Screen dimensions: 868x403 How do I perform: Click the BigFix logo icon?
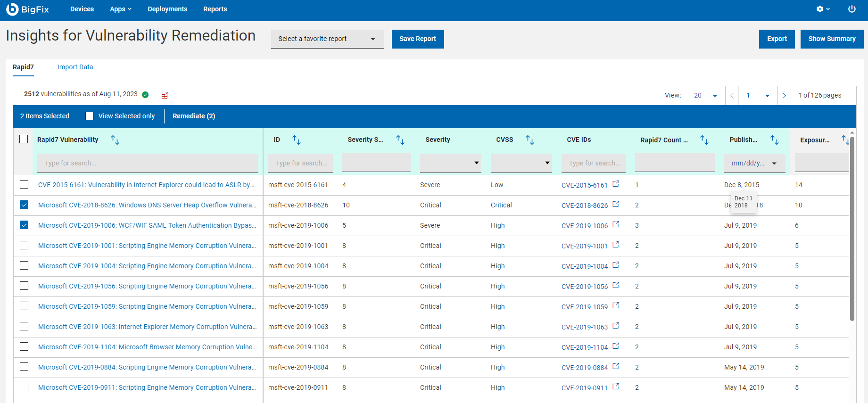[x=12, y=9]
